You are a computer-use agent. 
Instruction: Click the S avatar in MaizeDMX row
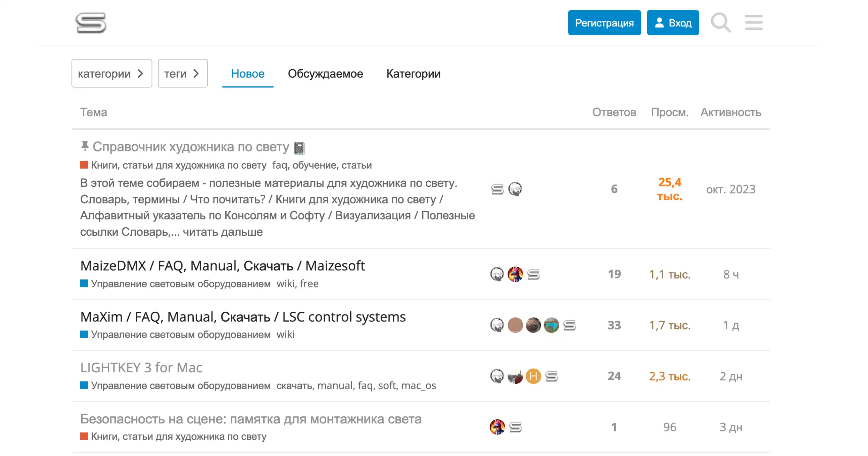point(533,274)
